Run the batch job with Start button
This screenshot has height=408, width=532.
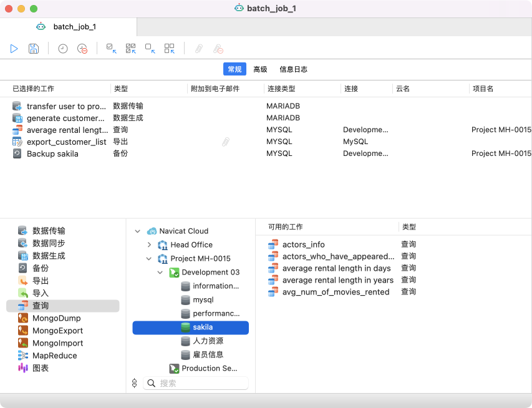point(14,49)
